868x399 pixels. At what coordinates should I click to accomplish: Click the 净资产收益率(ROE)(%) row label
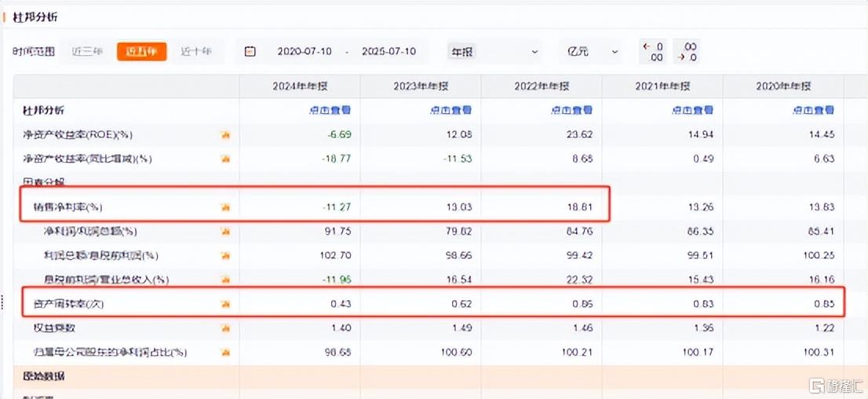click(x=78, y=134)
